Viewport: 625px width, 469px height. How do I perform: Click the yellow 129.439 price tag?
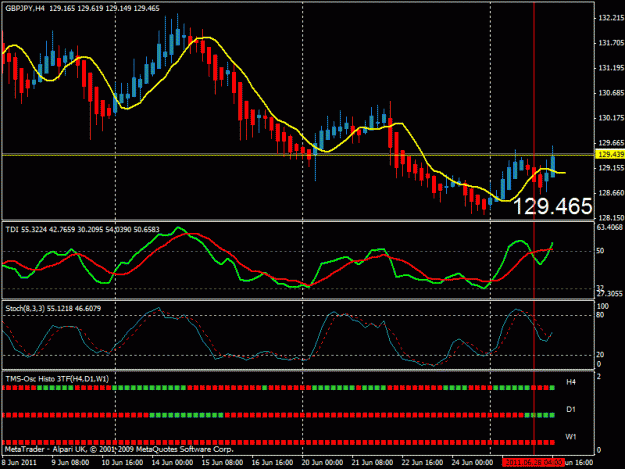pos(610,155)
